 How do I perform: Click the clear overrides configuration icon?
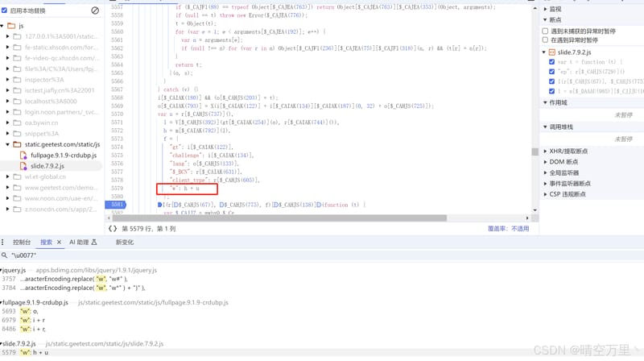click(x=95, y=10)
